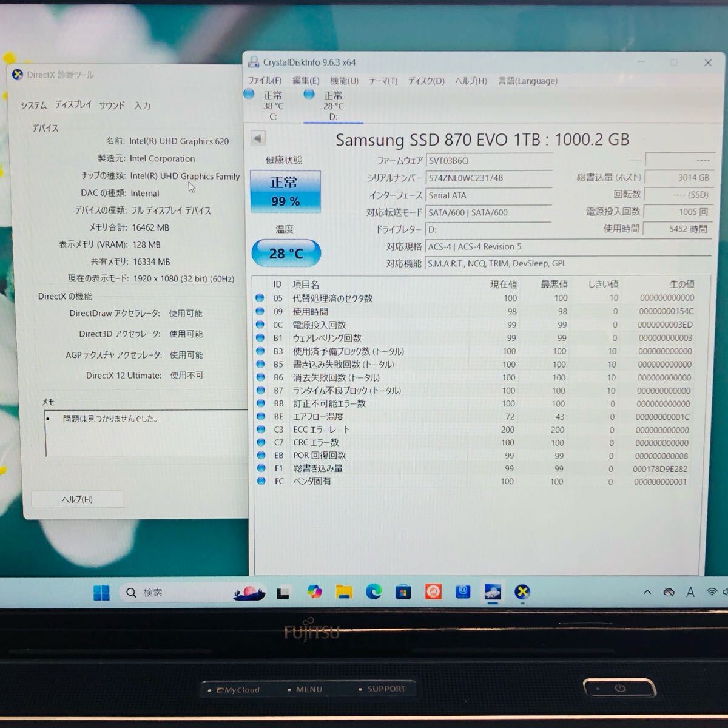
Task: Switch to the システム tab in DirectX tool
Action: pyautogui.click(x=33, y=106)
